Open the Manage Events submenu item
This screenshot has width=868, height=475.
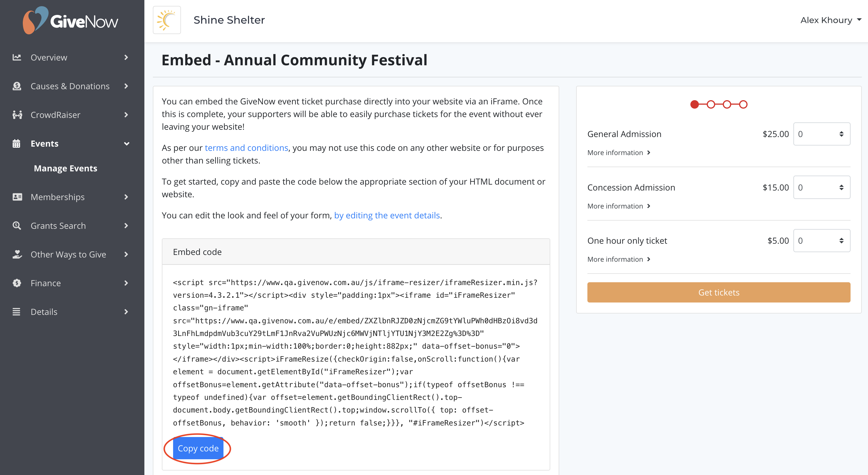pyautogui.click(x=65, y=168)
